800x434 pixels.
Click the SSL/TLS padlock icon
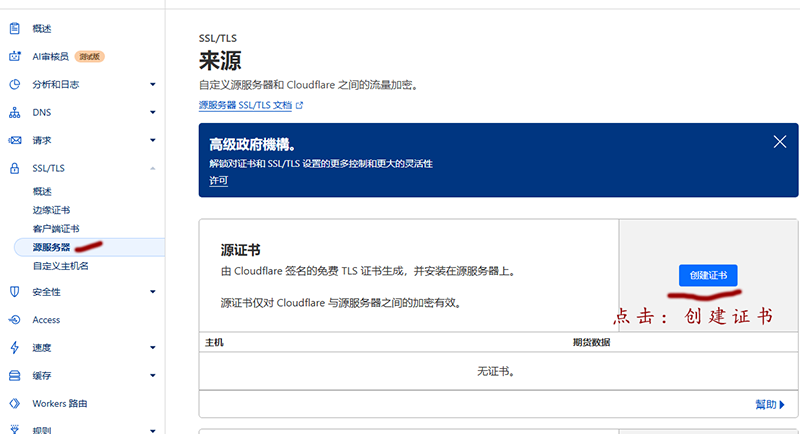pos(14,169)
